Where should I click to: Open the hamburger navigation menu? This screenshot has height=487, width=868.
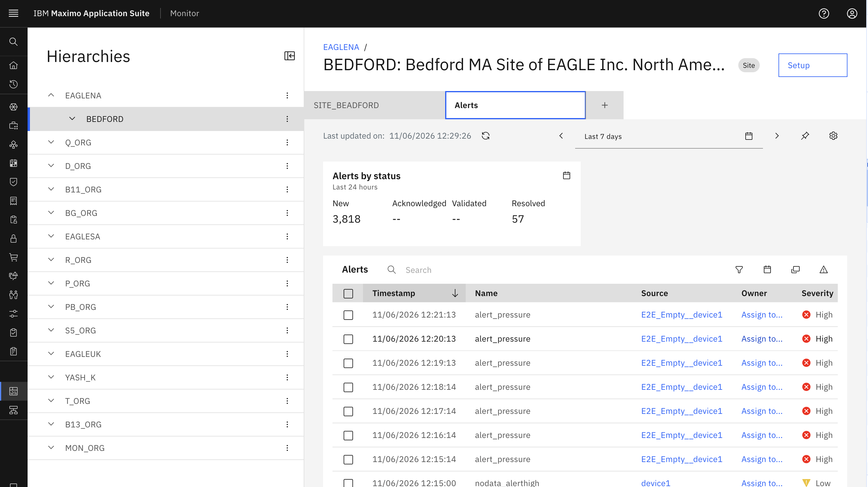(x=13, y=14)
